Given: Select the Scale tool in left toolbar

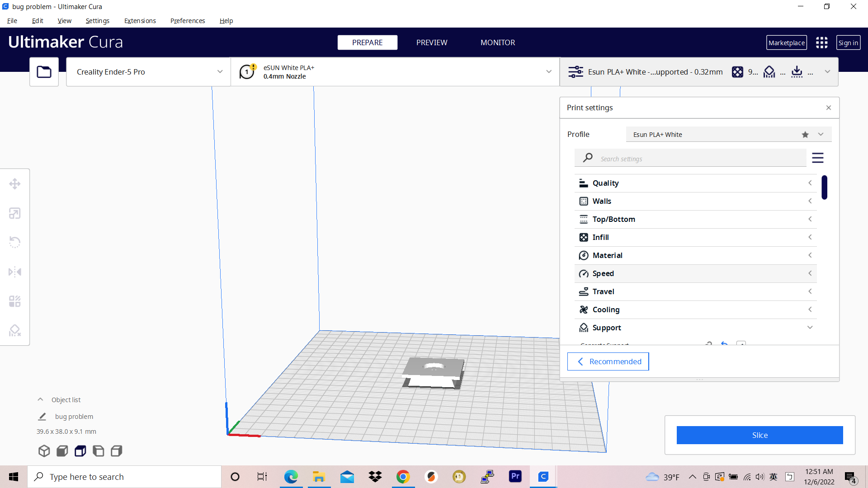Looking at the screenshot, I should (15, 213).
